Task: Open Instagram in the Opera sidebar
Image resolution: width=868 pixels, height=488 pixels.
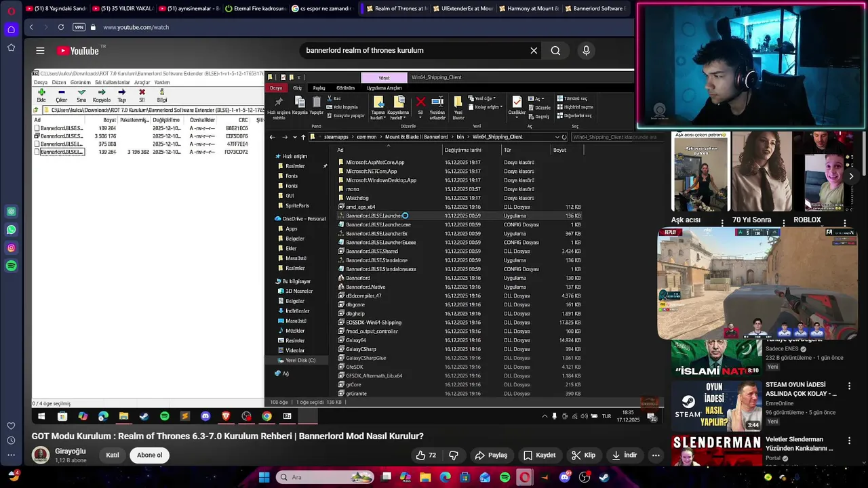Action: [x=12, y=248]
